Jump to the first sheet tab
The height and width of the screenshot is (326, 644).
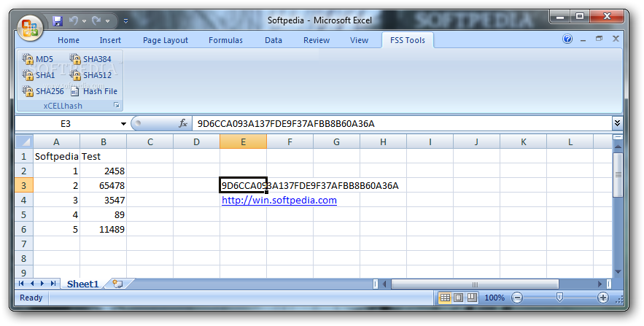point(21,283)
